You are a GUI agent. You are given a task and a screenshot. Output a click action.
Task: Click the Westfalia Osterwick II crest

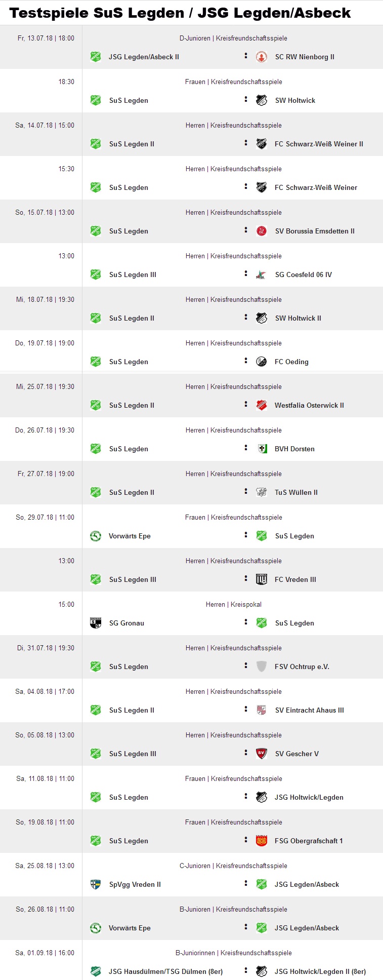[262, 405]
